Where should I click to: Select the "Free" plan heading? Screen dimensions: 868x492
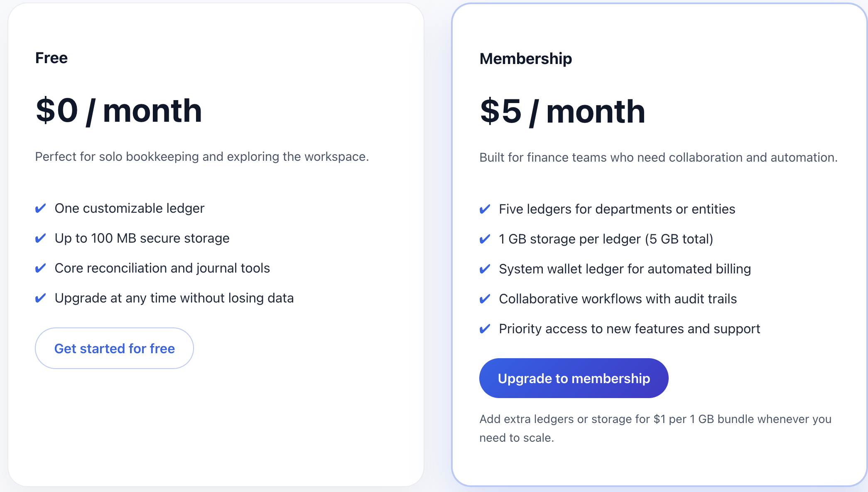pyautogui.click(x=51, y=58)
